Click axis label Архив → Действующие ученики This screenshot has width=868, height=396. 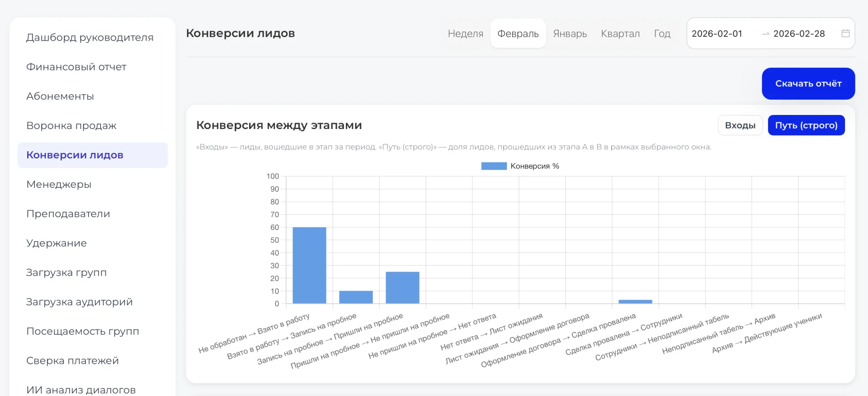coord(767,333)
